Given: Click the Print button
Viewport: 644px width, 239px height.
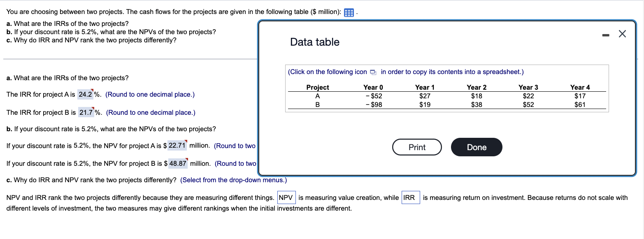Looking at the screenshot, I should point(417,147).
